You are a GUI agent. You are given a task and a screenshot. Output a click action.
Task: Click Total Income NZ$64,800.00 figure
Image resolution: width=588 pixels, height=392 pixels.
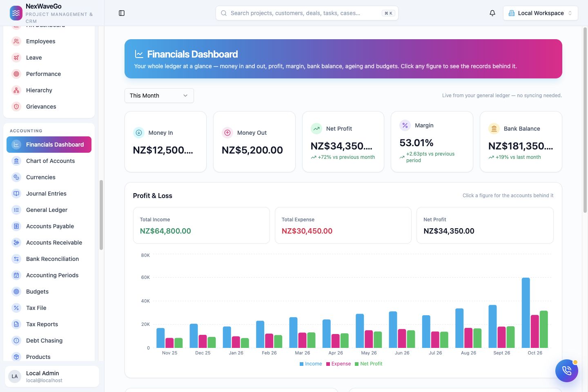pos(165,231)
